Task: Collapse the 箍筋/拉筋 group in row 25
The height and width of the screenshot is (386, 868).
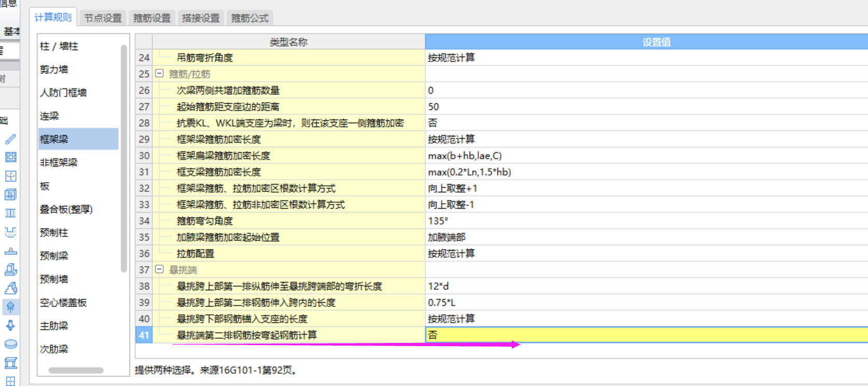Action: click(x=160, y=74)
